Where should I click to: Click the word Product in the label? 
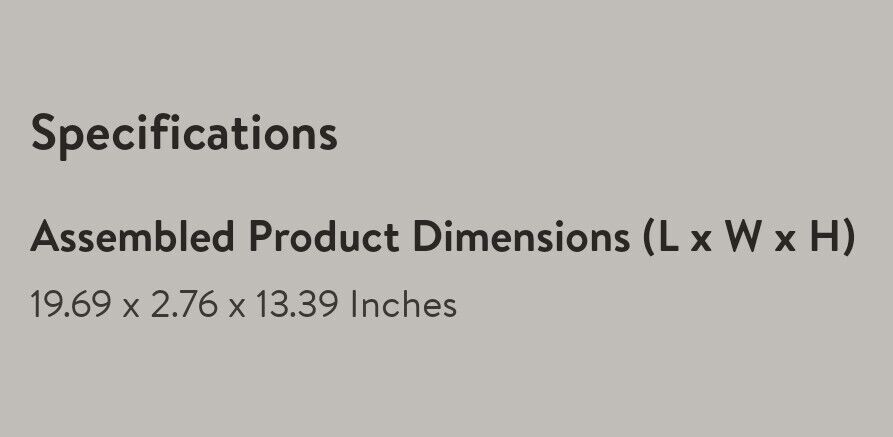coord(323,237)
